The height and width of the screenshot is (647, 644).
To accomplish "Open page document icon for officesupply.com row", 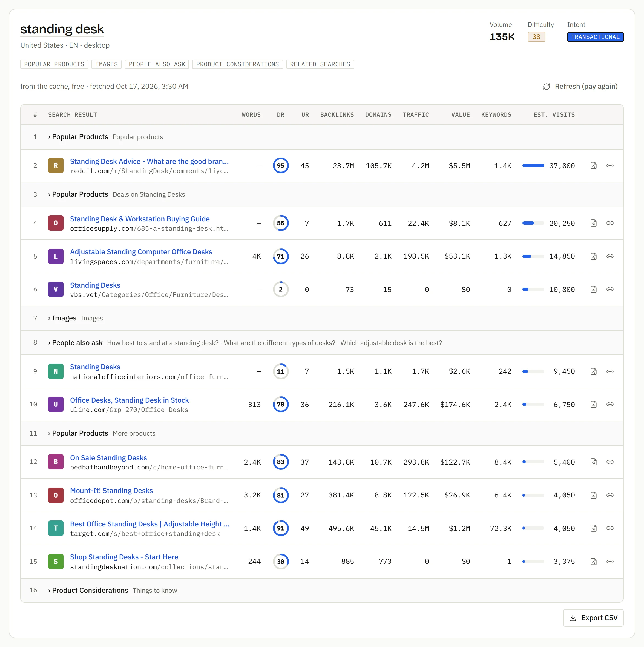I will pyautogui.click(x=593, y=223).
